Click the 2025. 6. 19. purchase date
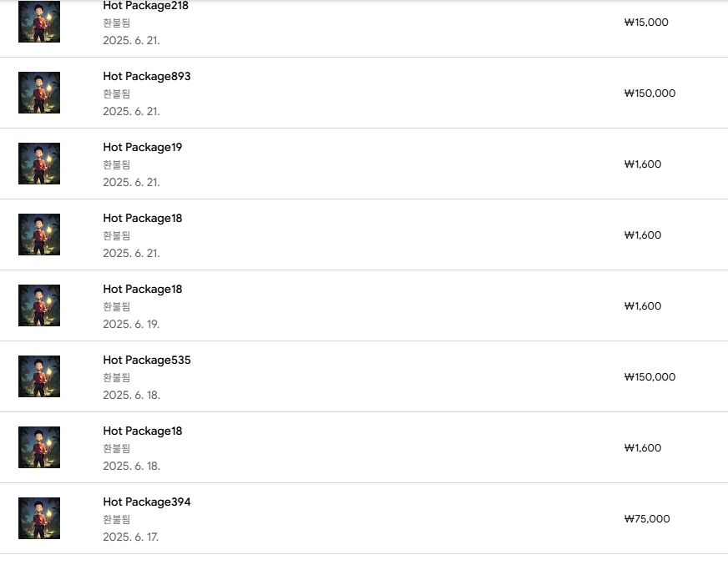Screen dimensions: 728x565 click(131, 324)
